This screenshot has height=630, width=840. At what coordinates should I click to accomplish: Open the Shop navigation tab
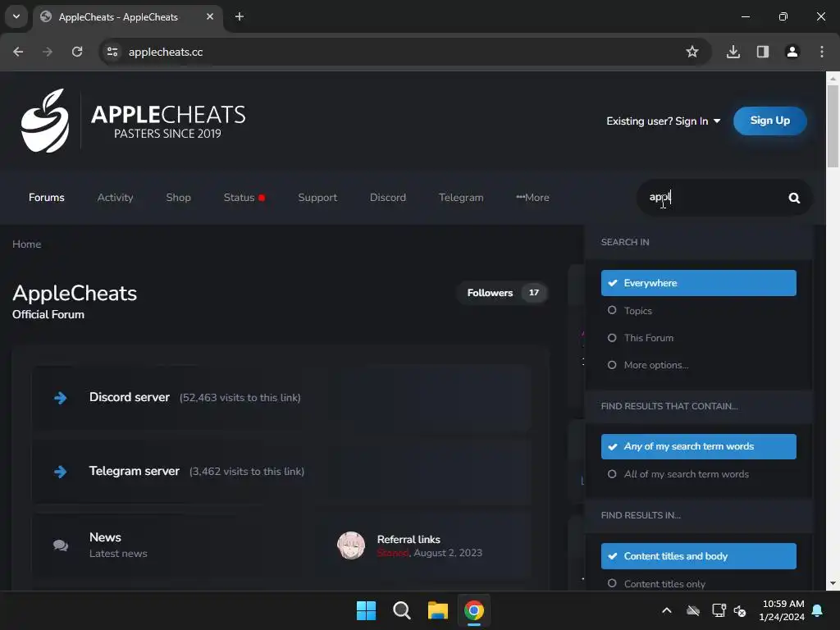(178, 198)
